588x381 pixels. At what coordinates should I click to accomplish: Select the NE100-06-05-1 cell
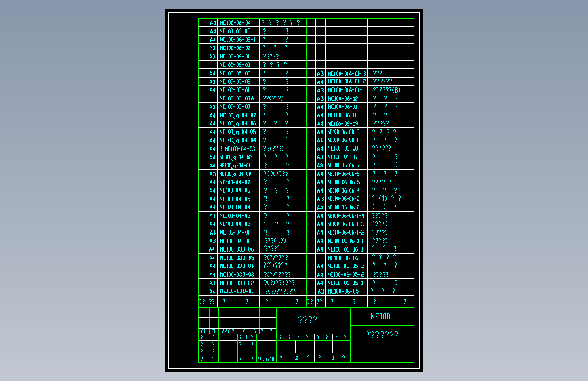point(346,283)
